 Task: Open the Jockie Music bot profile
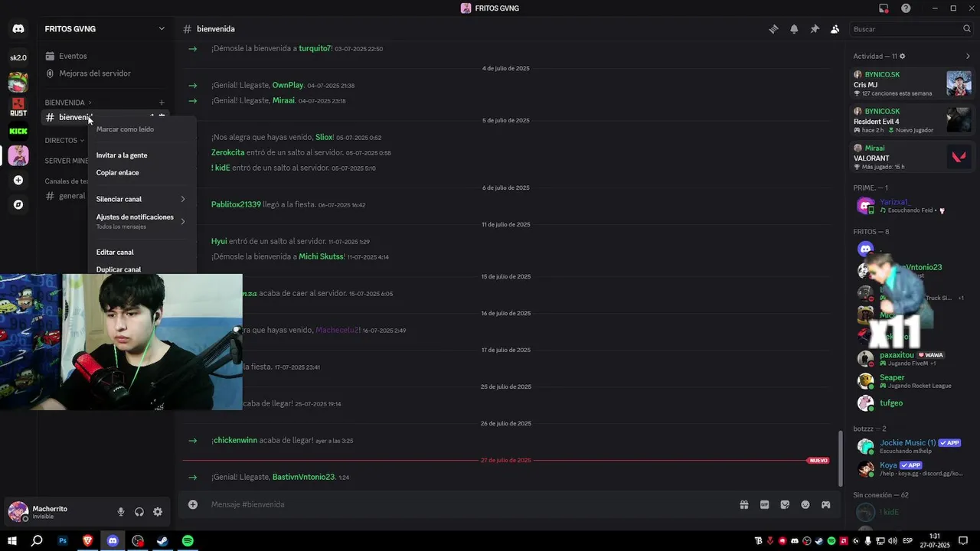(907, 446)
